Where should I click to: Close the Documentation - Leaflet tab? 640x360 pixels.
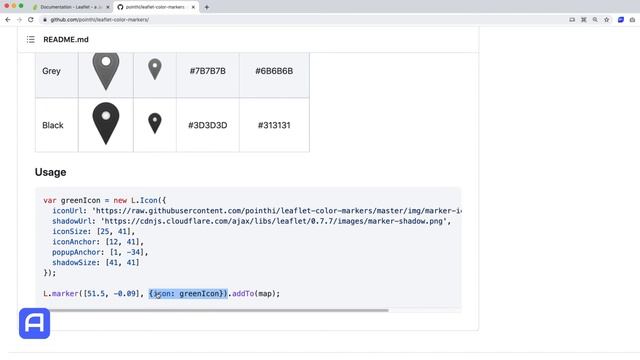[x=108, y=7]
